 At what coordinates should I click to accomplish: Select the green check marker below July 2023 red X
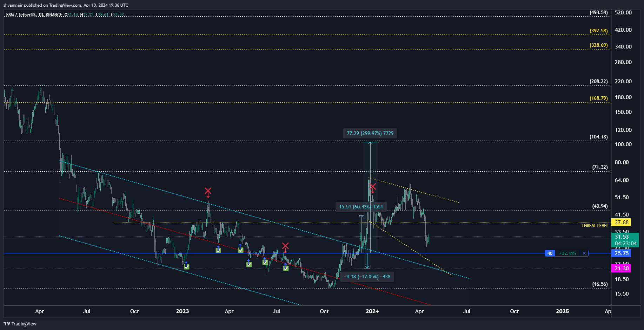(x=286, y=268)
